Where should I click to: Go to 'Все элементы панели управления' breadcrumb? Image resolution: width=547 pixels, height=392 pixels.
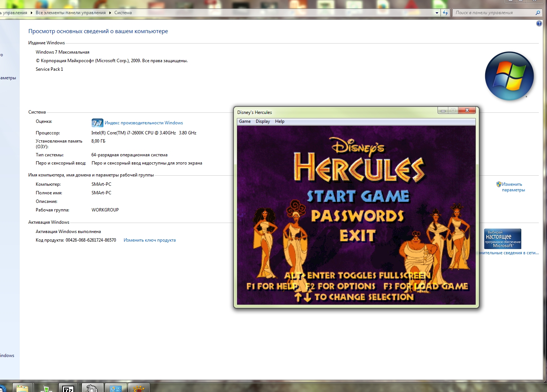71,13
